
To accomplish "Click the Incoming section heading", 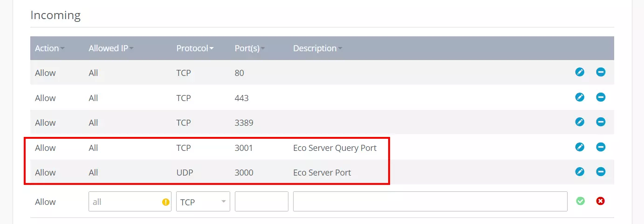I will click(x=55, y=15).
